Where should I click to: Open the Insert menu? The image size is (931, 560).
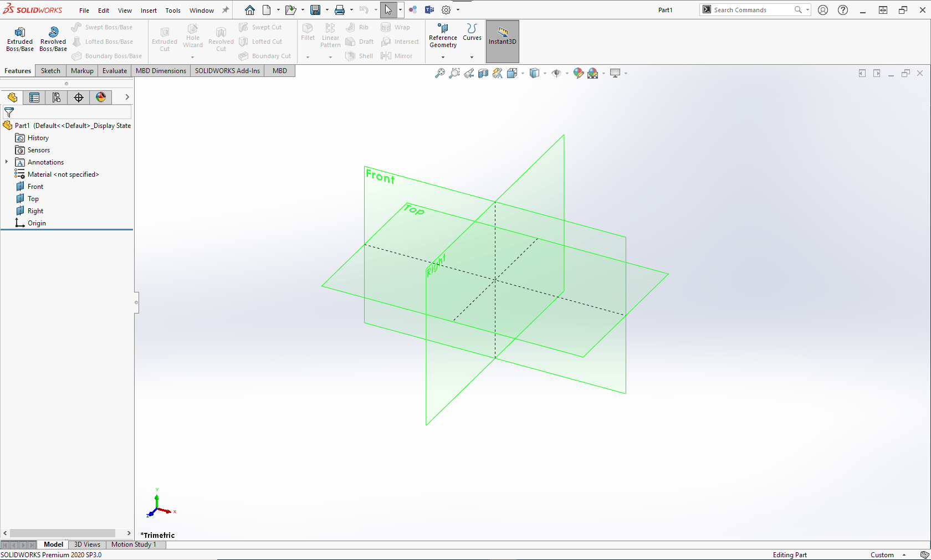pos(149,10)
